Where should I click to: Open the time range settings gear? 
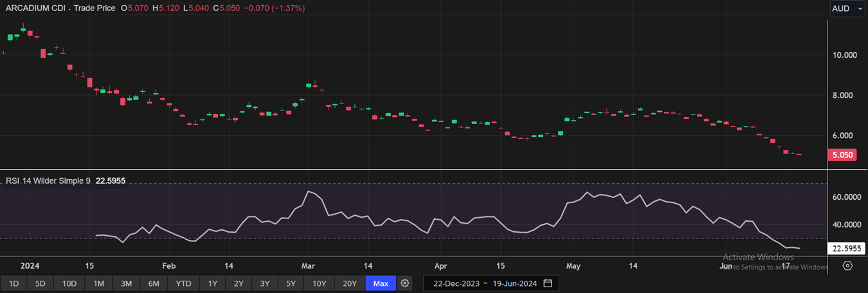(x=404, y=283)
